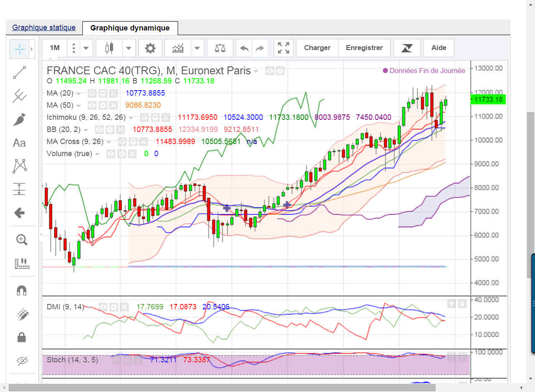Remove the Volume (true) indicator
This screenshot has height=392, width=535.
[132, 154]
